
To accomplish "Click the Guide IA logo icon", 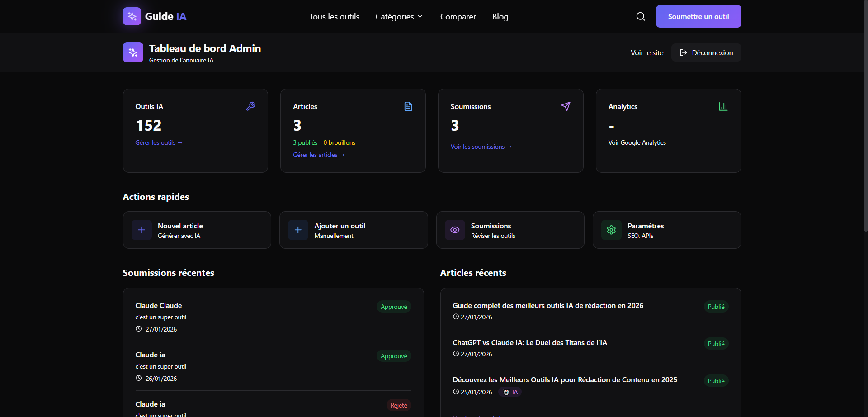I will point(132,17).
